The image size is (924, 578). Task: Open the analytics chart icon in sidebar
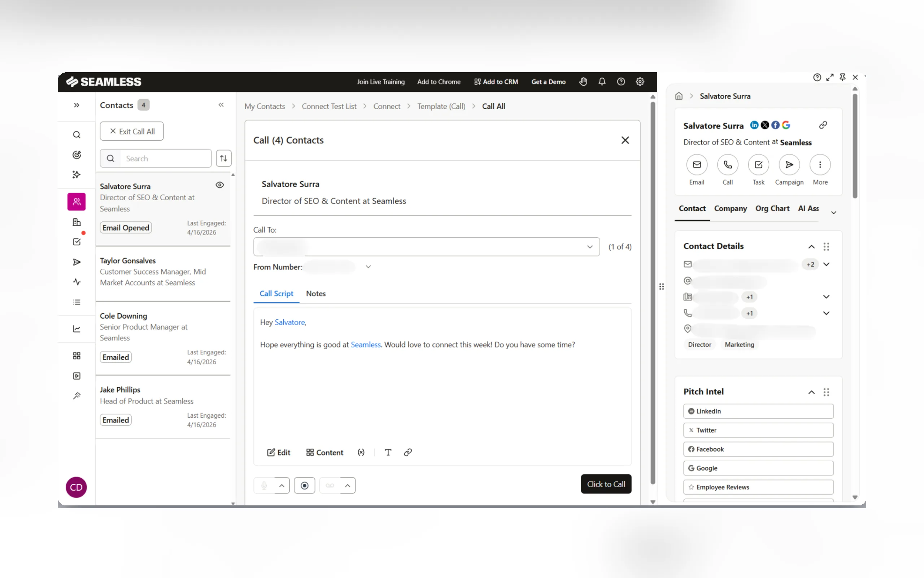77,329
